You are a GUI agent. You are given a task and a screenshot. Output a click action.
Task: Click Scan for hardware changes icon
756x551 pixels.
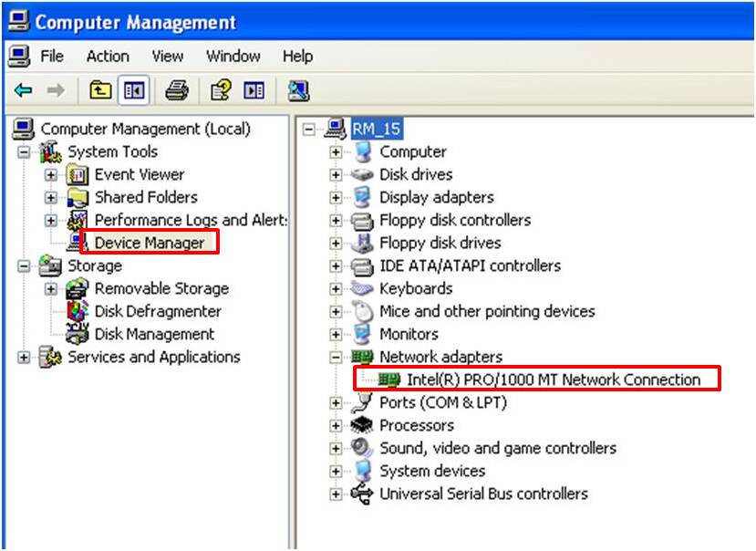[x=298, y=90]
